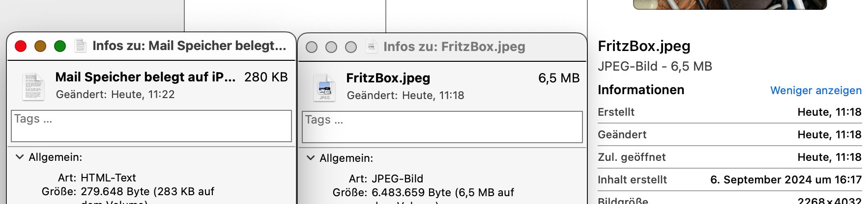Select the bold FritzBox.jpeg name in info window
This screenshot has height=204, width=868.
(388, 78)
